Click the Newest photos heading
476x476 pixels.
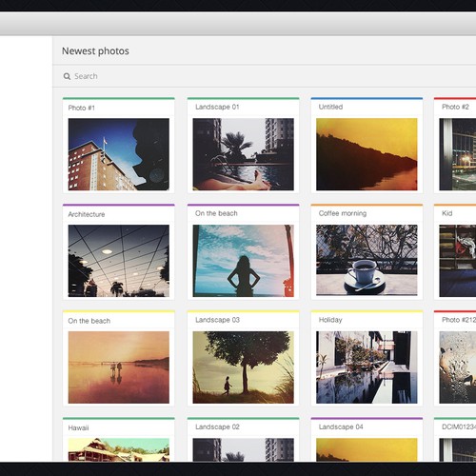(x=95, y=51)
